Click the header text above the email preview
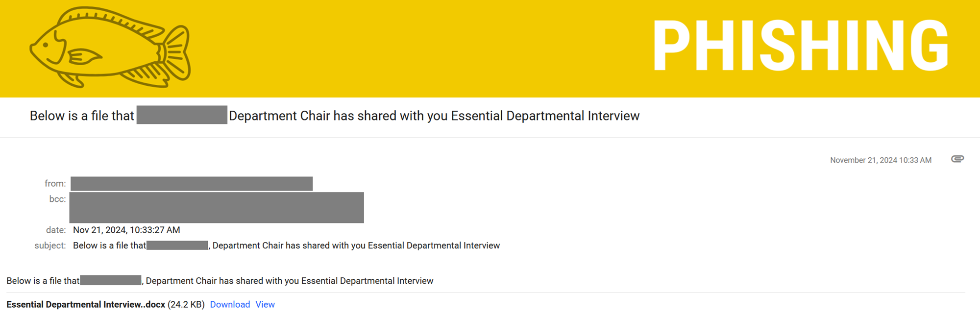Viewport: 980px width, 317px height. pos(335,116)
